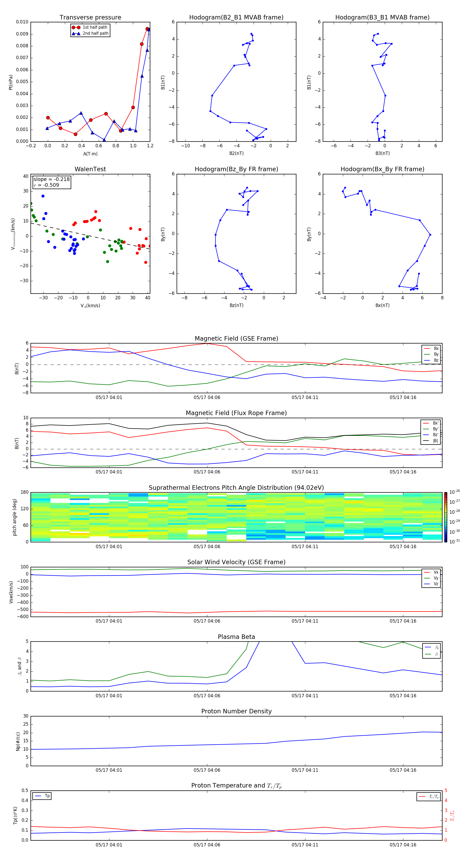
Task: Click the "Bz(nT)" x-axis label
Action: click(236, 305)
